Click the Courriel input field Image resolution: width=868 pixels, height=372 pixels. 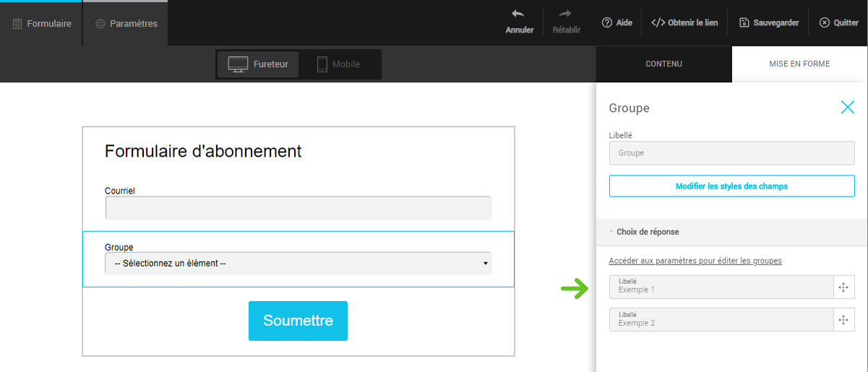point(298,208)
